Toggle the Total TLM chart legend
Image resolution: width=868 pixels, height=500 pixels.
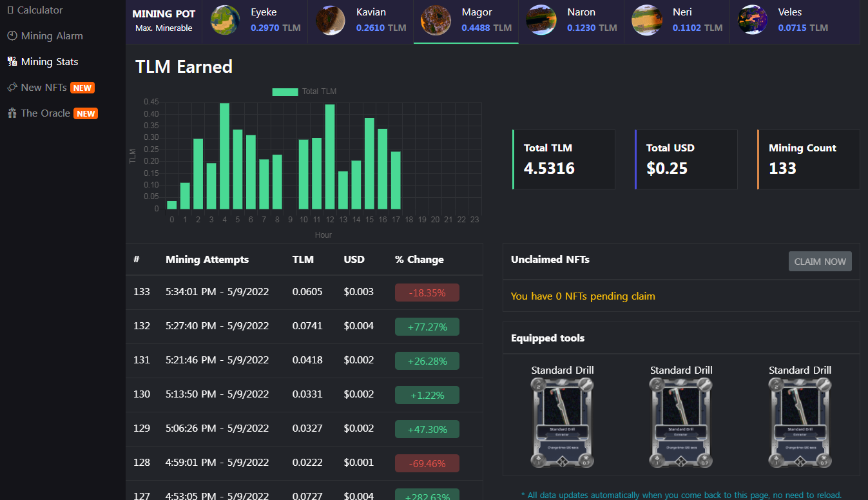[x=304, y=91]
